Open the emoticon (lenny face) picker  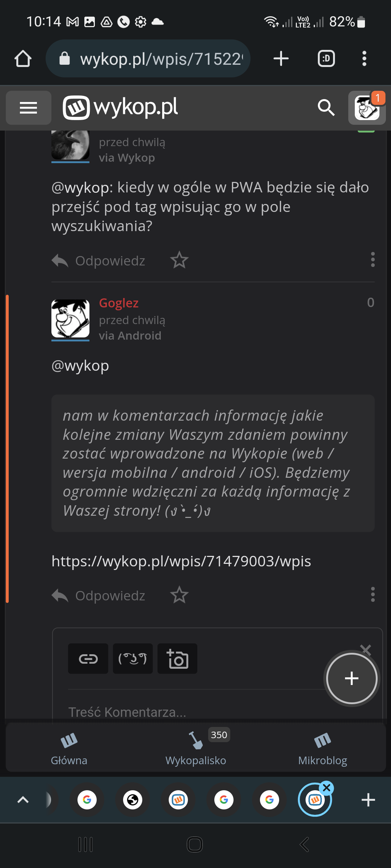click(x=133, y=659)
